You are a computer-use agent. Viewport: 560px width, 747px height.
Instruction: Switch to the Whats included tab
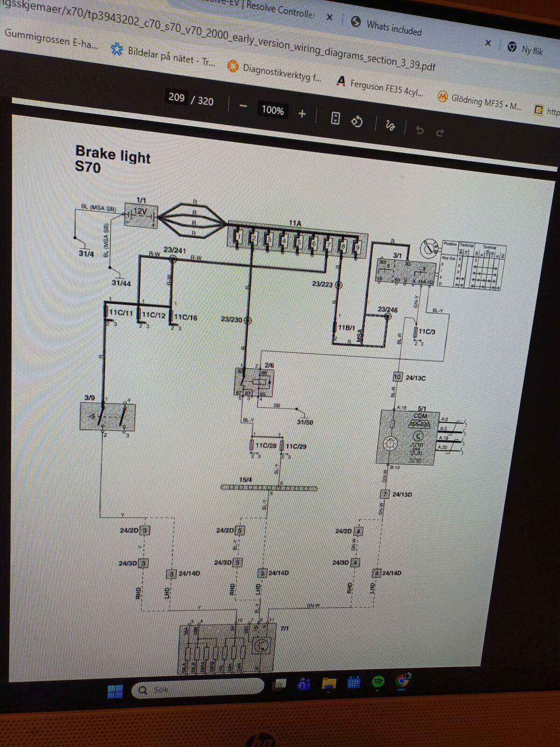pos(393,28)
